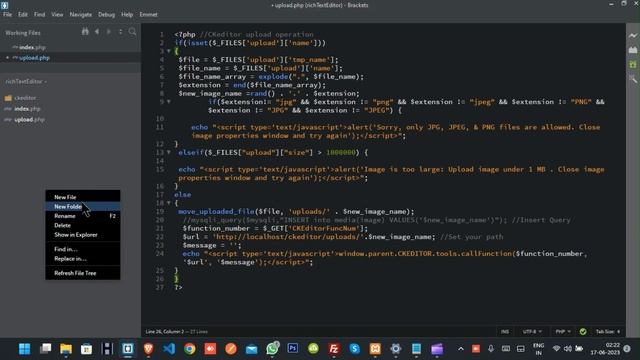
Task: Open the Debug menu
Action: [106, 14]
